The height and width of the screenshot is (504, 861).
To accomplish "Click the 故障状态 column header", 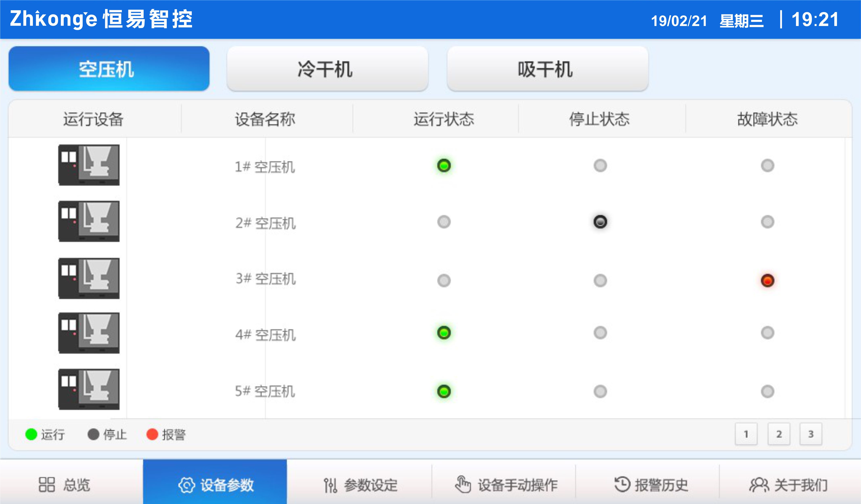I will (x=767, y=119).
